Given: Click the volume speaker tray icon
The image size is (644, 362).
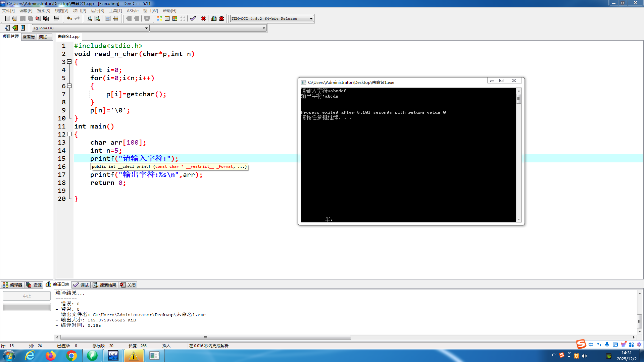Looking at the screenshot, I should coord(584,356).
